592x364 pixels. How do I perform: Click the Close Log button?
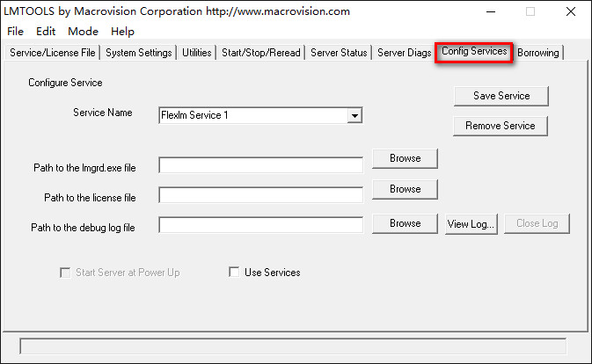[537, 223]
